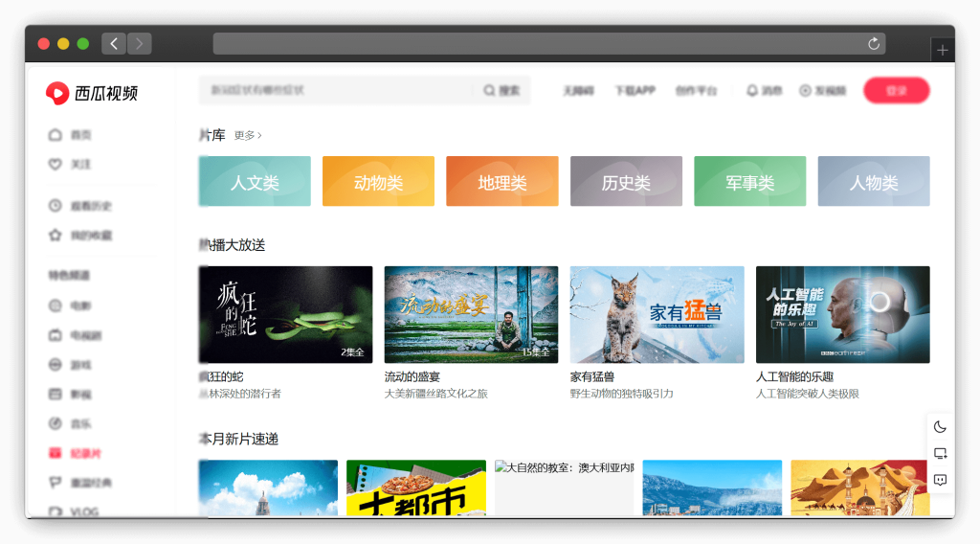Open the 大都市 pizza thumbnail

point(416,488)
